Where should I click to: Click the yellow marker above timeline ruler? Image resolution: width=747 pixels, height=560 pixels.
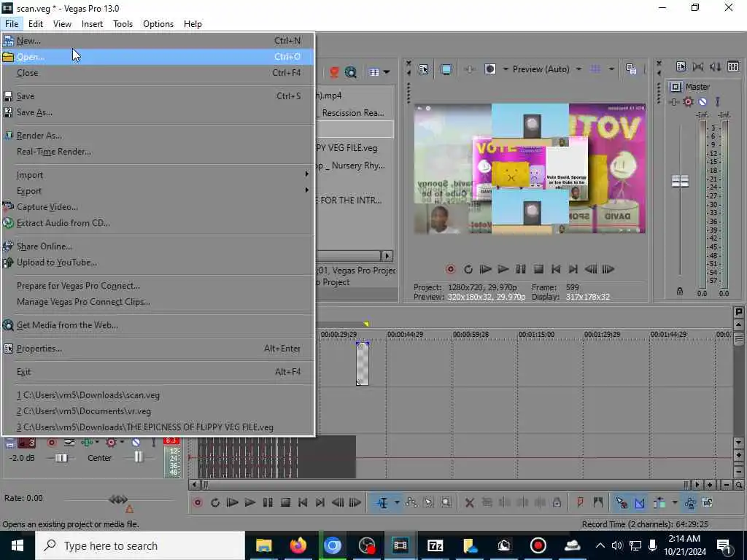[x=366, y=324]
